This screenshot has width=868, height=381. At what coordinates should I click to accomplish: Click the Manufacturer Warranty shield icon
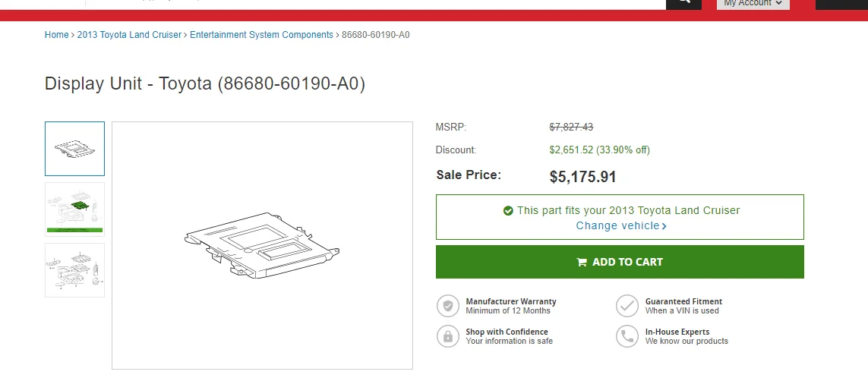448,306
